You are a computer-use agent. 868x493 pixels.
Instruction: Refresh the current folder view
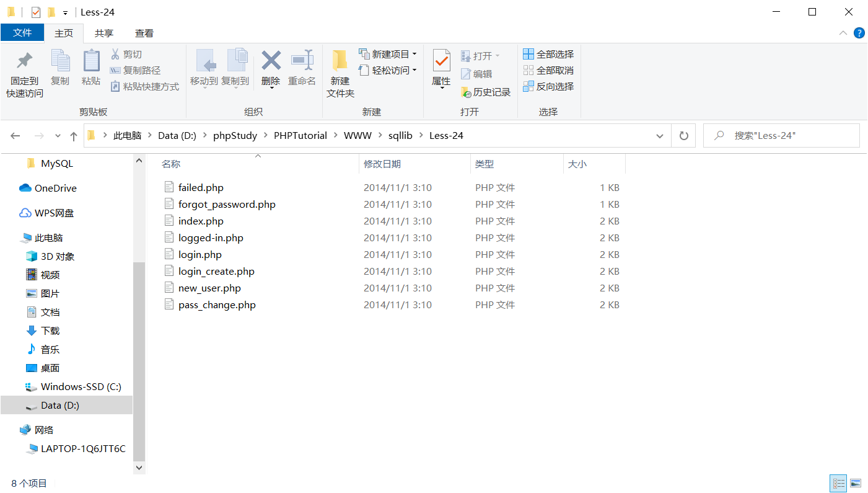(684, 136)
